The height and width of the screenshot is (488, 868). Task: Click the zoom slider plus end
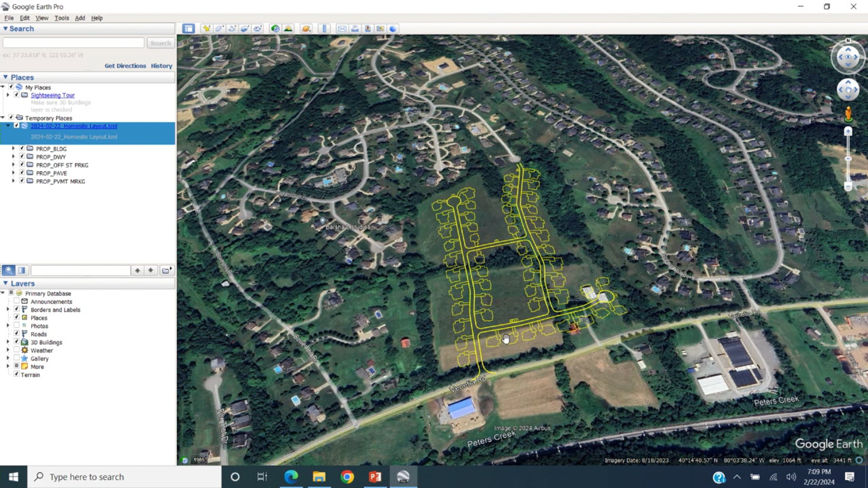(x=848, y=132)
